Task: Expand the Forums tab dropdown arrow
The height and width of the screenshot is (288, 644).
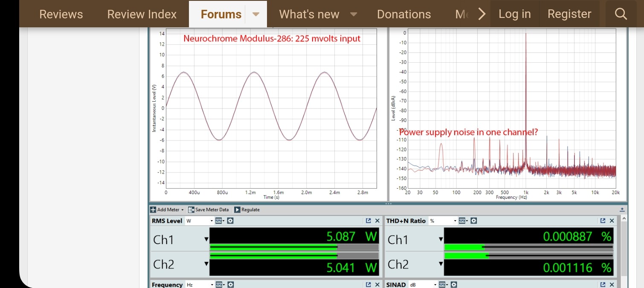Action: [x=256, y=14]
